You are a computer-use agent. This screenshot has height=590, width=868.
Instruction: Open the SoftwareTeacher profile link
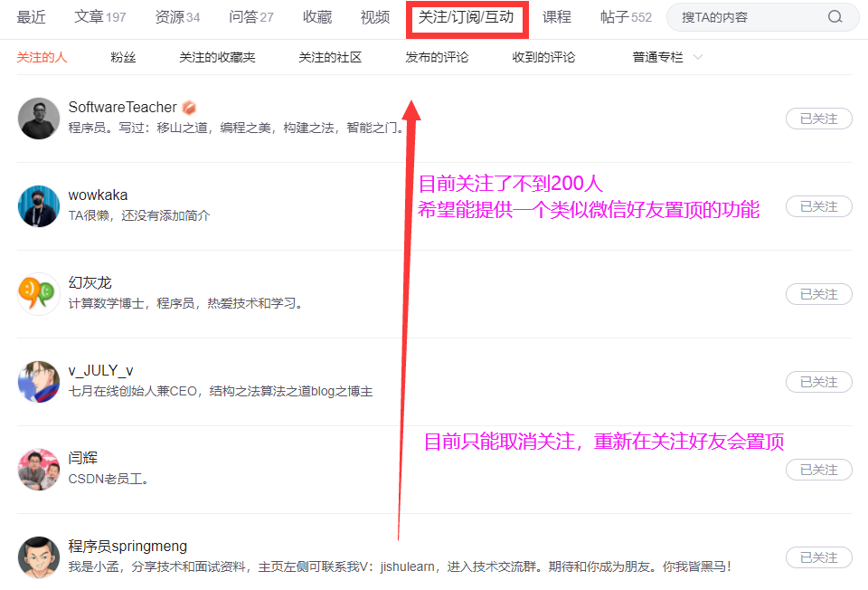pyautogui.click(x=122, y=107)
